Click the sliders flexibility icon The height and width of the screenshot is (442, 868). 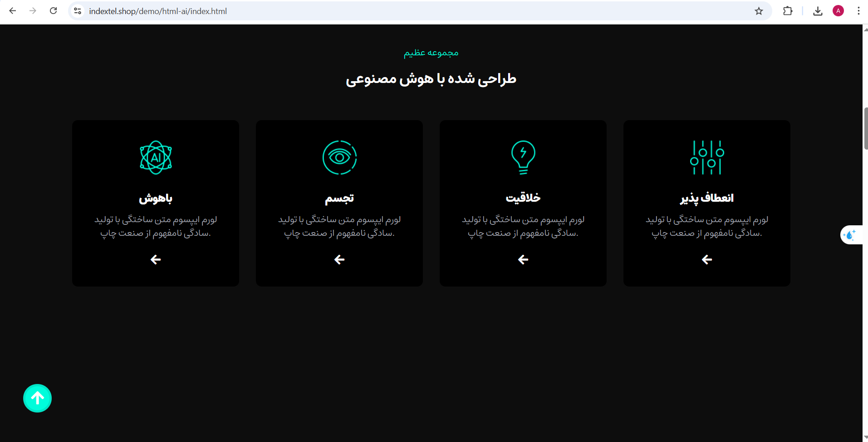[707, 158]
